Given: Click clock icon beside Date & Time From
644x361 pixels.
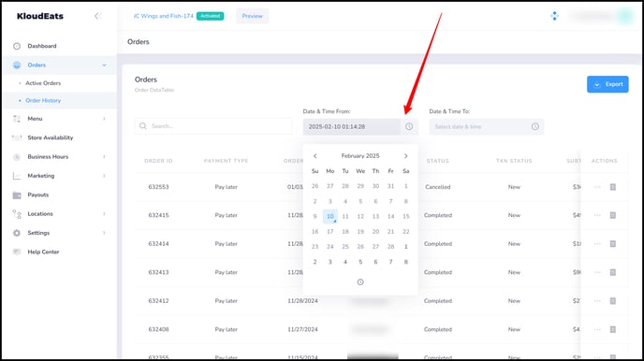Looking at the screenshot, I should (409, 127).
